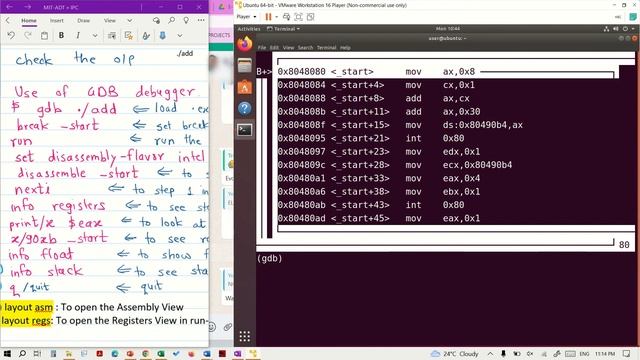Open the Ubuntu clock showing Mon 10:44
The height and width of the screenshot is (360, 640).
(x=448, y=29)
